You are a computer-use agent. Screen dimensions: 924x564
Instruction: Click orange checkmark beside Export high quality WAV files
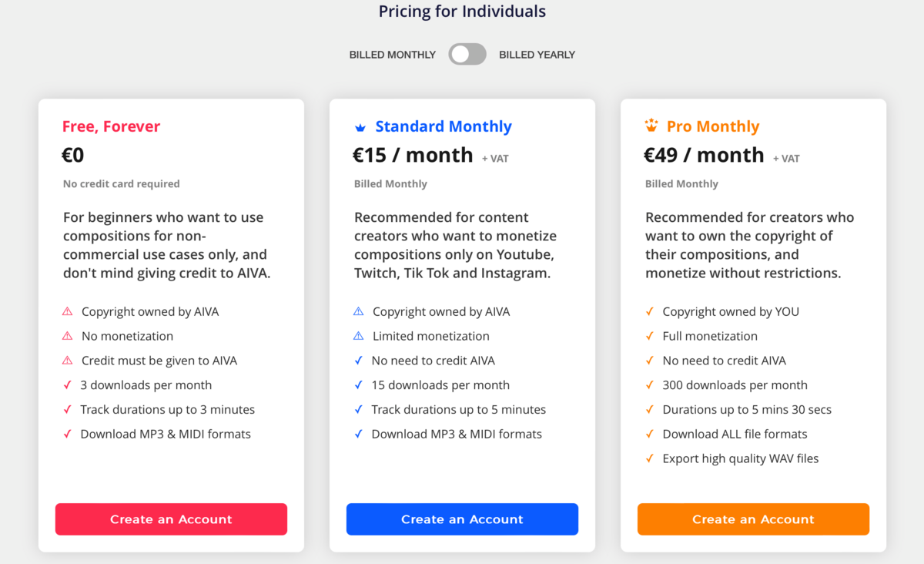point(649,458)
